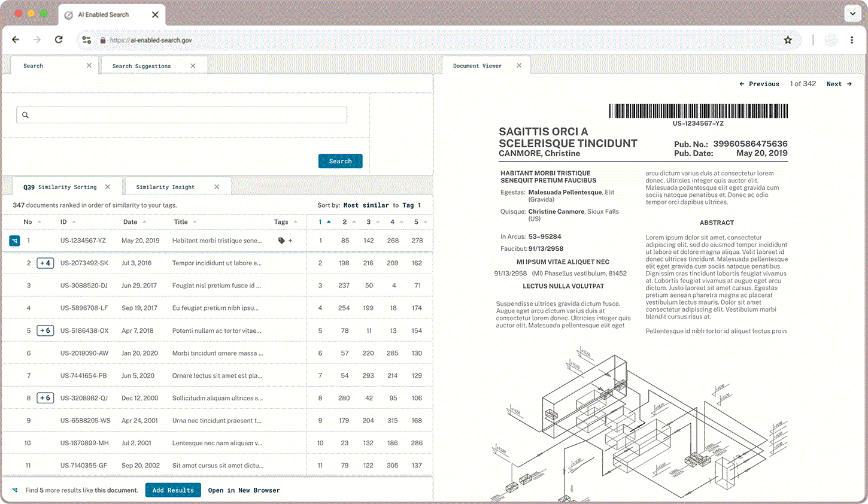Screen dimensions: 868x504
Task: Sort by the Title column
Action: pyautogui.click(x=185, y=222)
